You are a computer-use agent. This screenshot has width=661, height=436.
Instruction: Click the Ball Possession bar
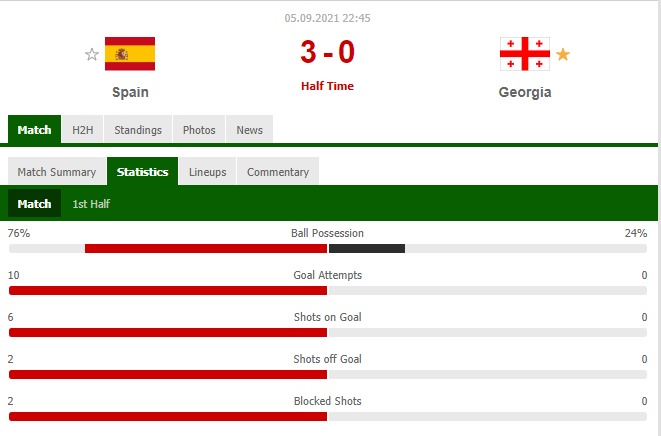[x=327, y=248]
